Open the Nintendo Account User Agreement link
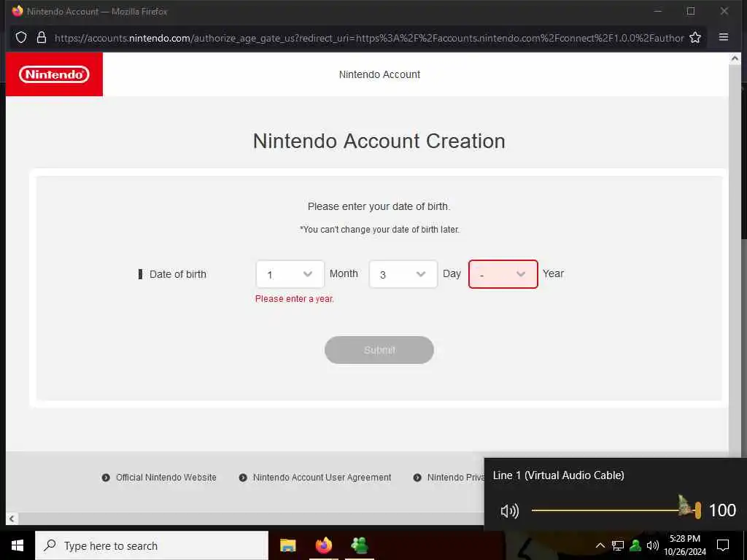This screenshot has height=560, width=747. point(322,477)
